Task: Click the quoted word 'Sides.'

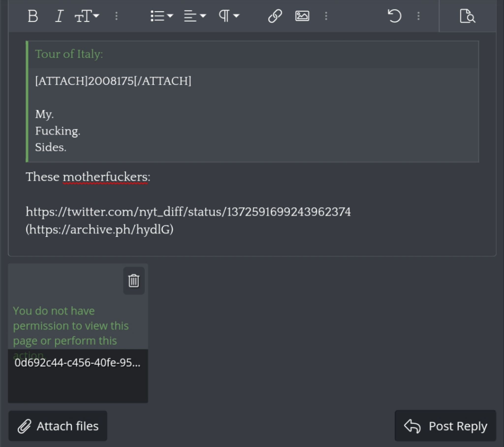Action: coord(51,147)
